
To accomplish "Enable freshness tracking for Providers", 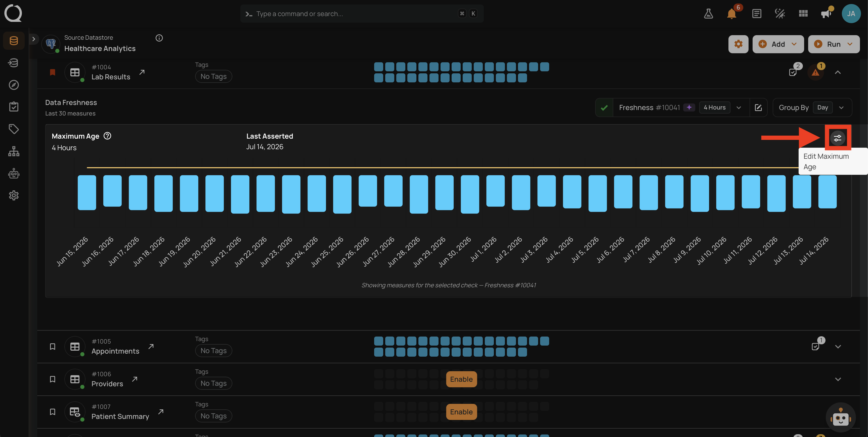I will click(461, 379).
